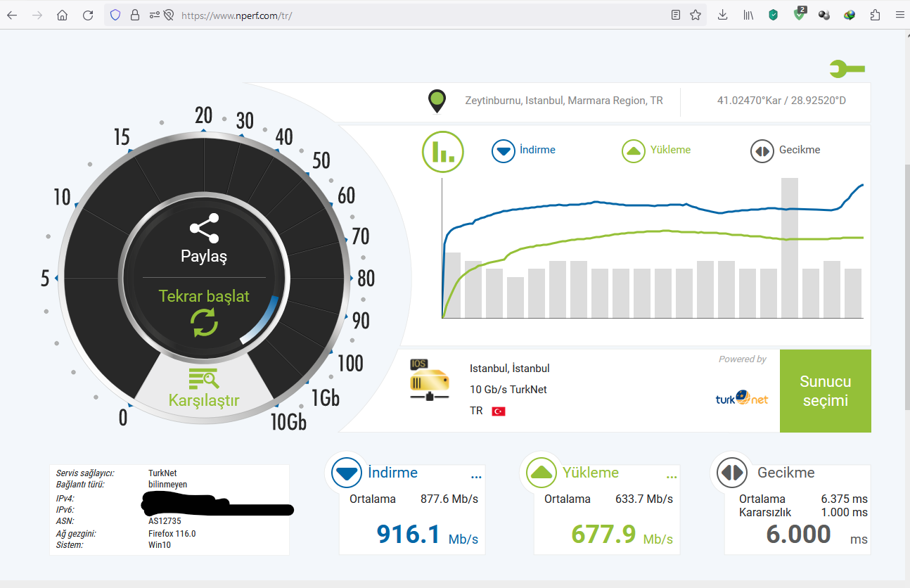This screenshot has width=910, height=588.
Task: Compare results with Karşılaştır
Action: click(204, 388)
